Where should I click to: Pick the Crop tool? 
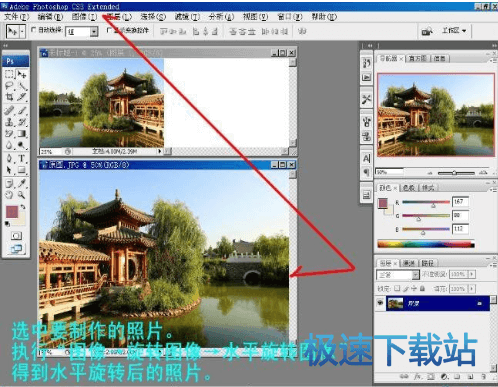point(9,97)
